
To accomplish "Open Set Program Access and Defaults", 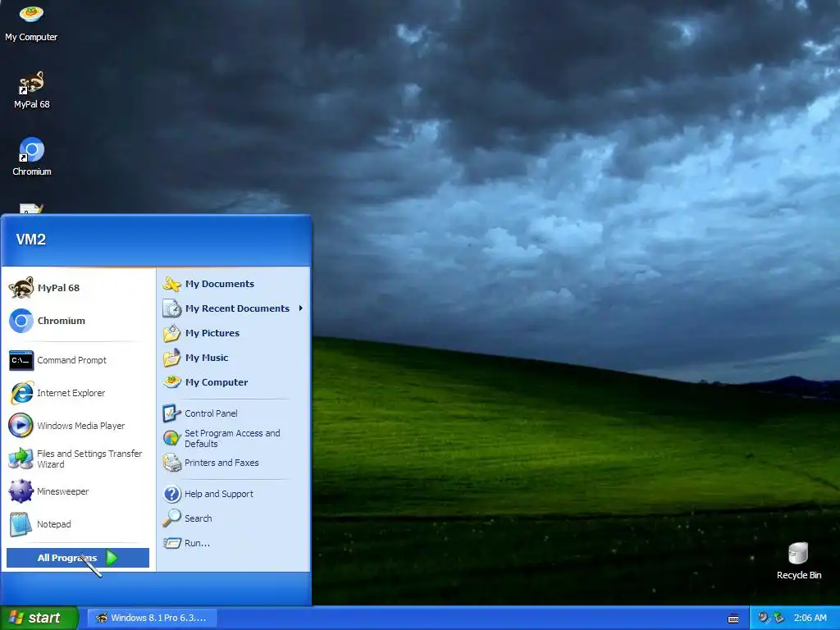I will pos(234,438).
